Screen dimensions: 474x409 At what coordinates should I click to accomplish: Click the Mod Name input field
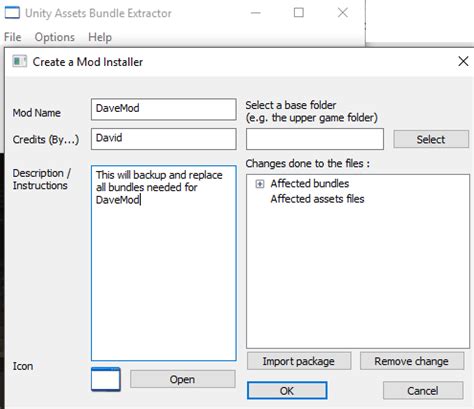pos(164,109)
